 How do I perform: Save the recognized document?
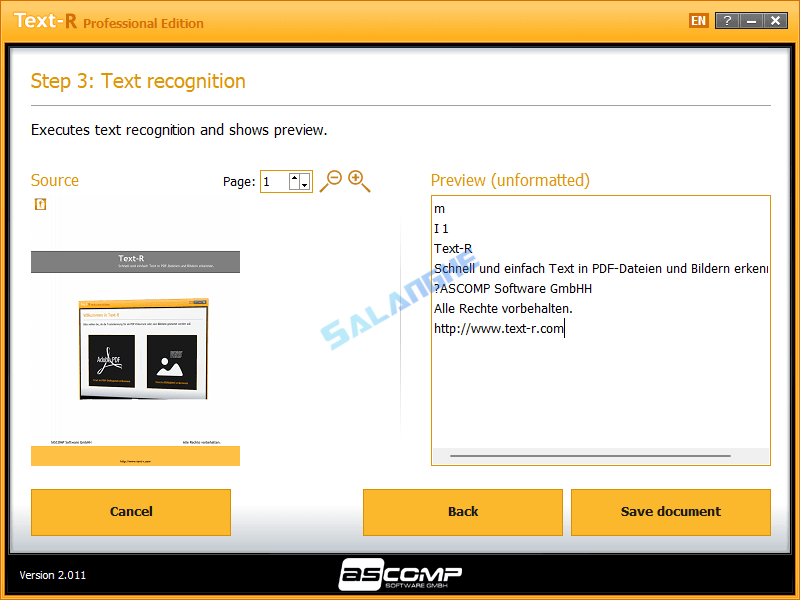pos(670,511)
